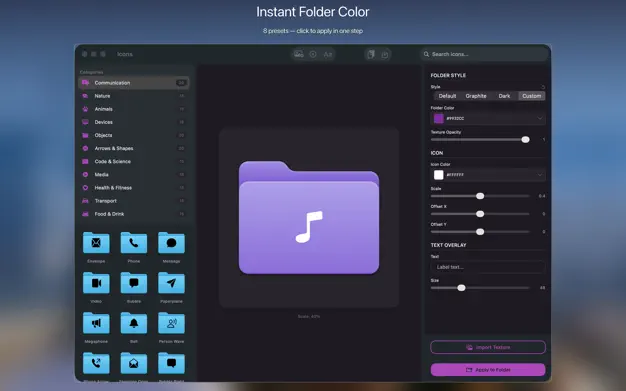
Task: Click the text Size slider handle
Action: [461, 288]
